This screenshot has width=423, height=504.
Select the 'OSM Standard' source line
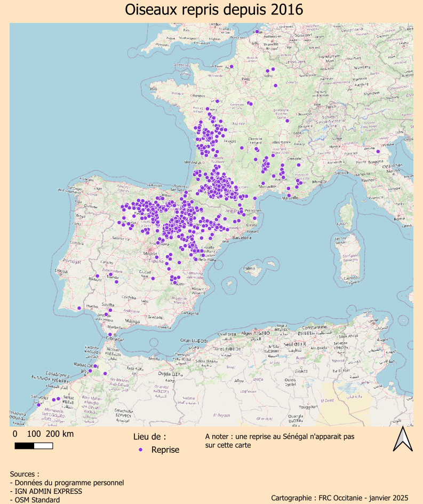(x=35, y=500)
